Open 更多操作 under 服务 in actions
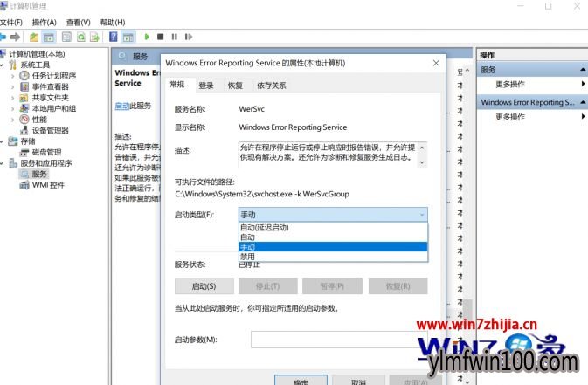 click(510, 85)
